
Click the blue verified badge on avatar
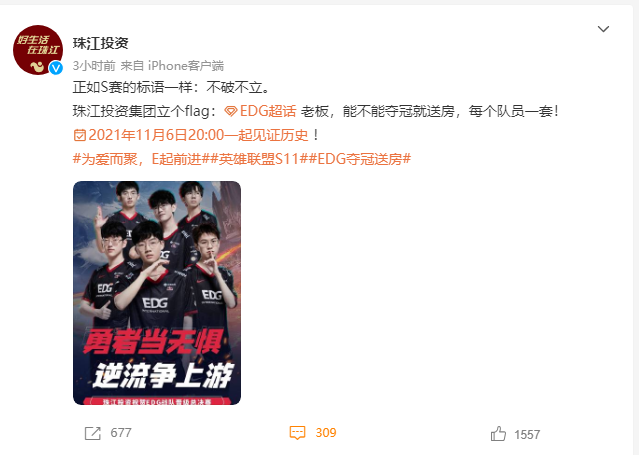tap(56, 68)
